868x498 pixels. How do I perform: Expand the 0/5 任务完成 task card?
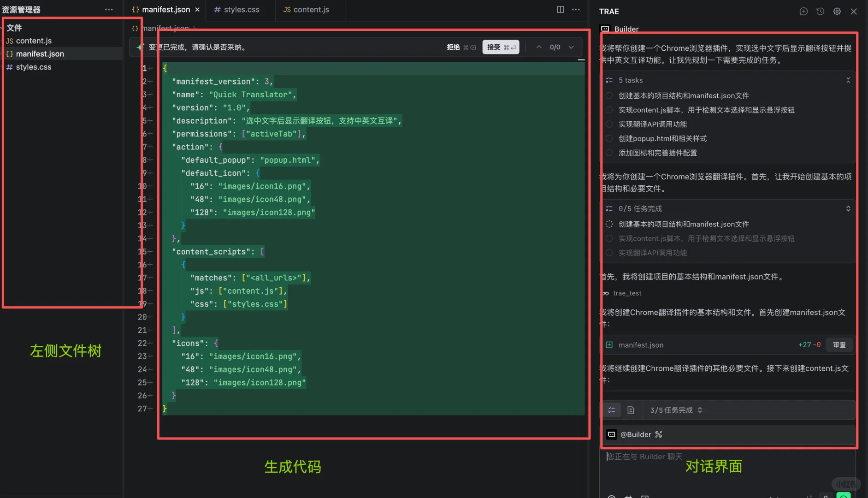[848, 209]
